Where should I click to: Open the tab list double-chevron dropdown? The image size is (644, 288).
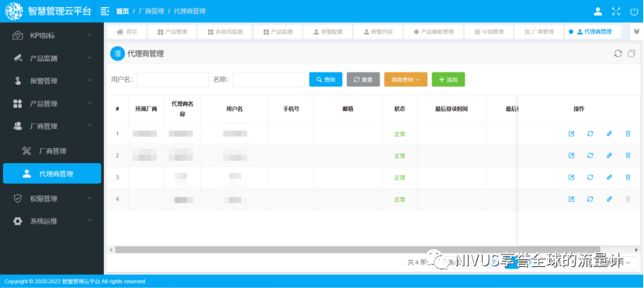tap(636, 32)
